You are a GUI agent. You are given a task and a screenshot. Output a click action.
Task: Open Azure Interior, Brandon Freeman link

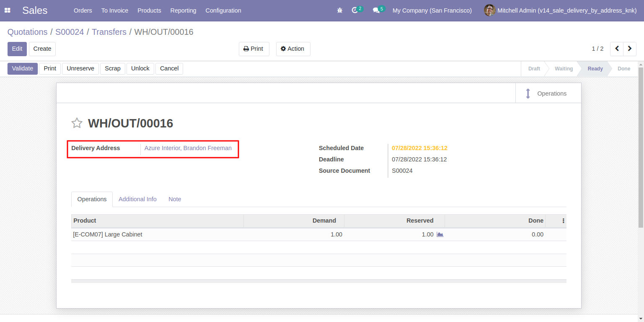point(188,148)
